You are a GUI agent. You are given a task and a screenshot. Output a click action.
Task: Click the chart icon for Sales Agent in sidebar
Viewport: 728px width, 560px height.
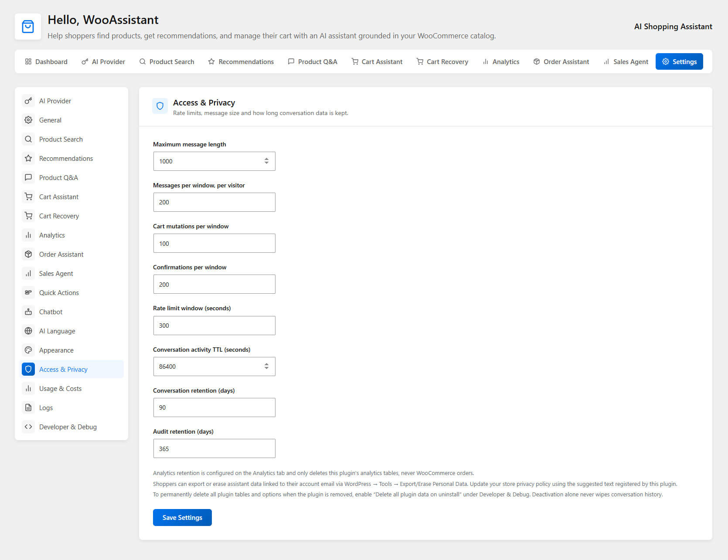click(x=28, y=274)
